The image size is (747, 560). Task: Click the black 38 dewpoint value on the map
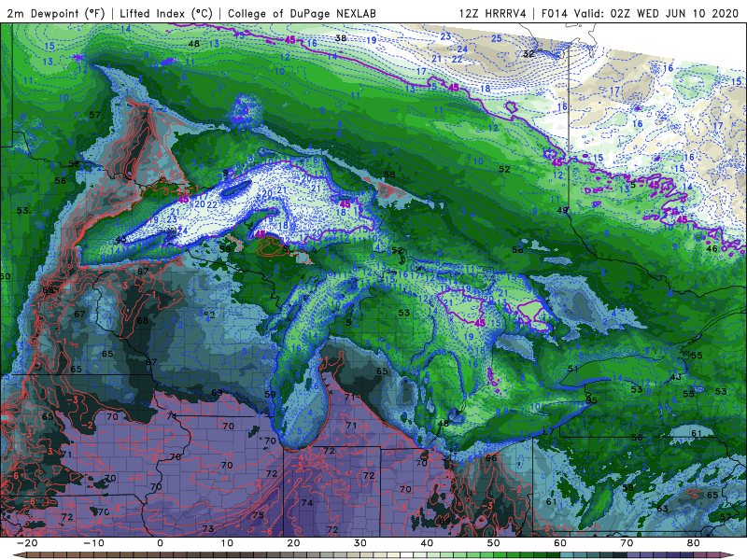(341, 38)
